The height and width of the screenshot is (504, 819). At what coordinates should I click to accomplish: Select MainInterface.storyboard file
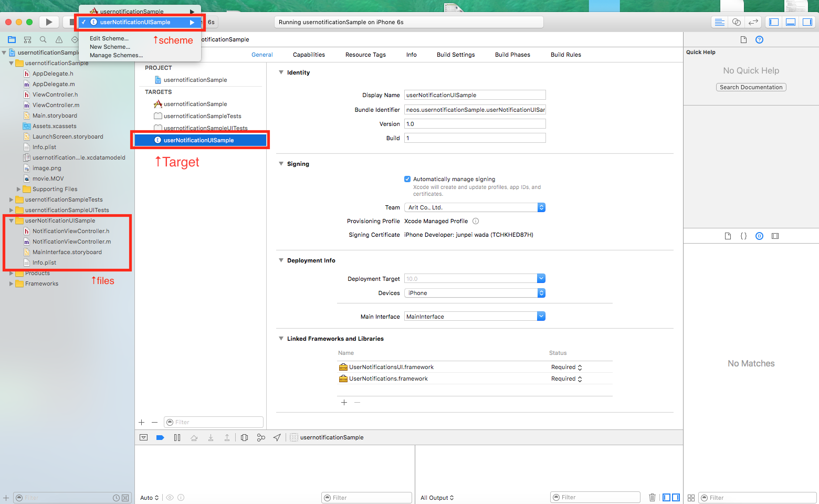coord(67,252)
